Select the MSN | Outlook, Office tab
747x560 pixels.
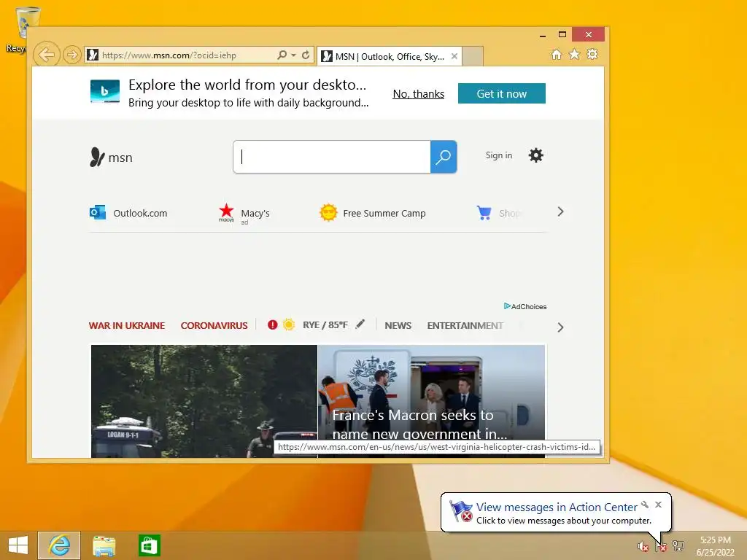click(x=390, y=57)
